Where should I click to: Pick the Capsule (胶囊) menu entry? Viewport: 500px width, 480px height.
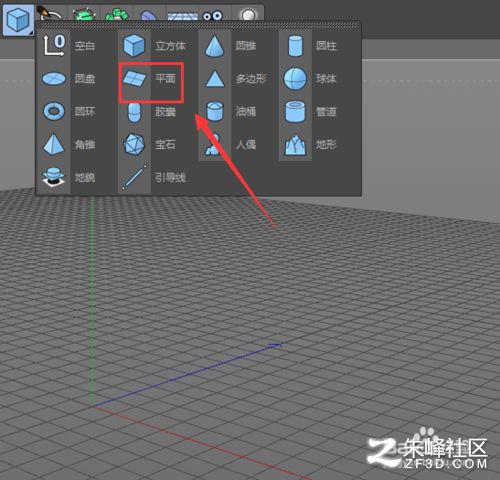tap(134, 112)
